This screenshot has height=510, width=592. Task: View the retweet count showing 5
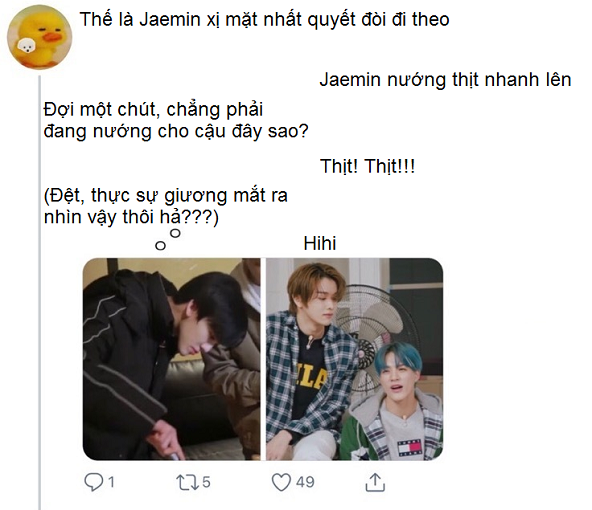[206, 482]
